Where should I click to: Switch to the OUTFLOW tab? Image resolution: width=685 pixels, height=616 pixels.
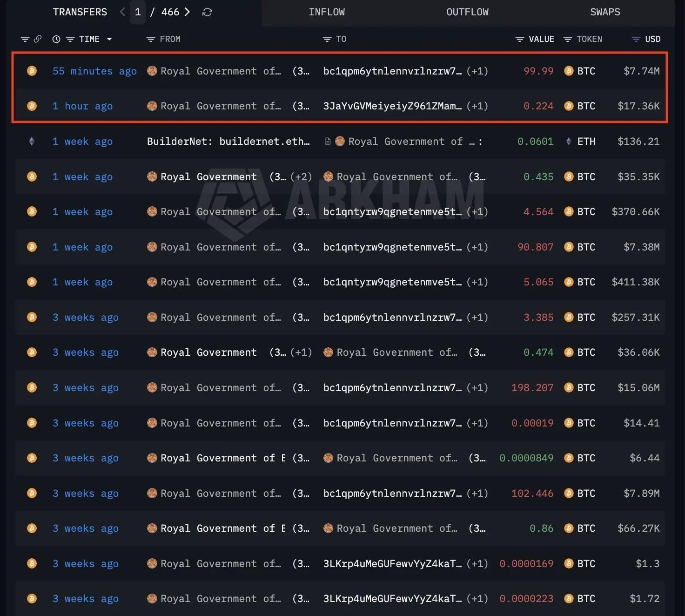468,12
